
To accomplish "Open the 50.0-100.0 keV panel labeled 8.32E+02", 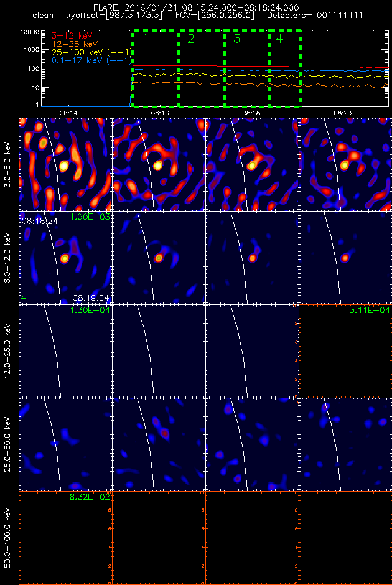I will (65, 537).
